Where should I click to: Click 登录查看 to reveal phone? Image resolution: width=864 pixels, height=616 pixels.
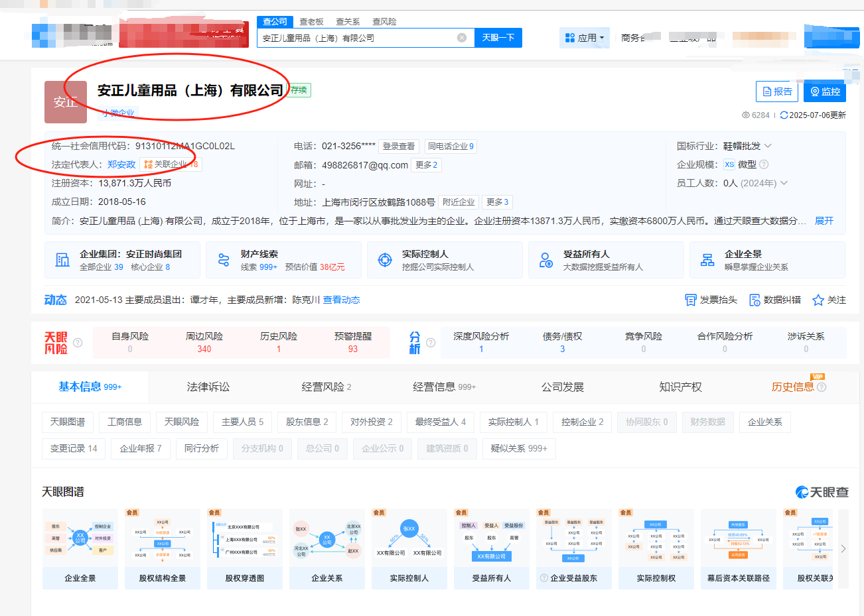click(399, 146)
